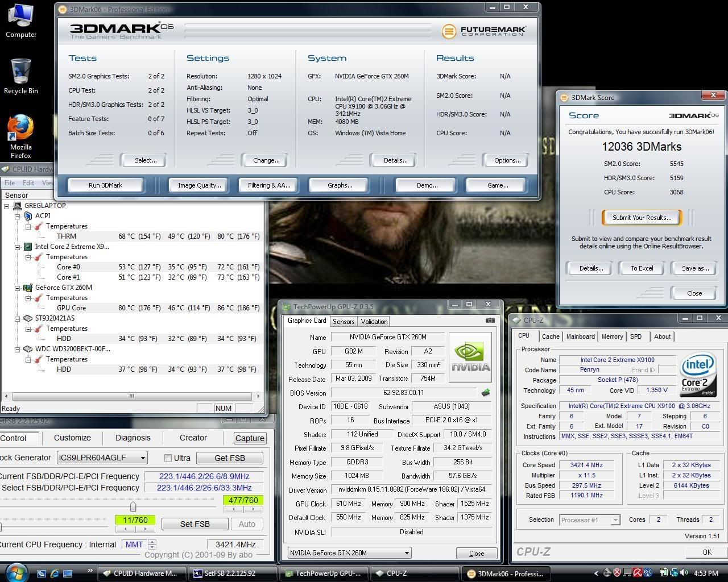The height and width of the screenshot is (582, 728).
Task: Click the 3DMark06 title bar icon
Action: (63, 9)
